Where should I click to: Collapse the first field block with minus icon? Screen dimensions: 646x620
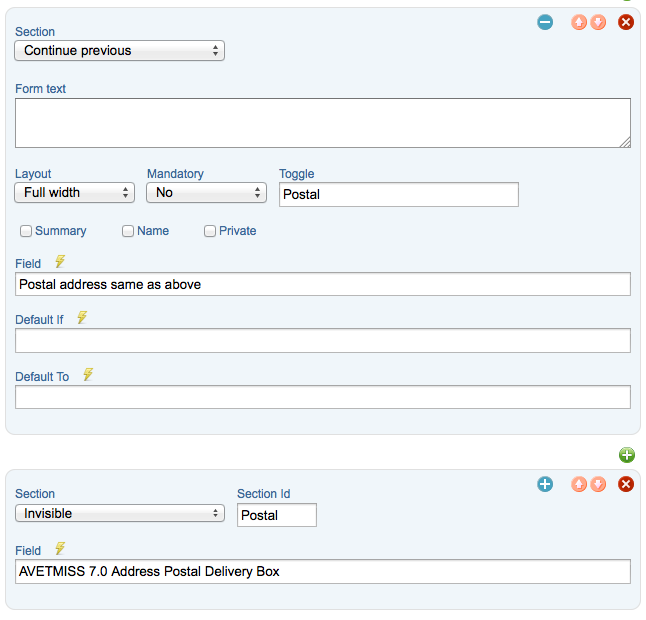545,22
